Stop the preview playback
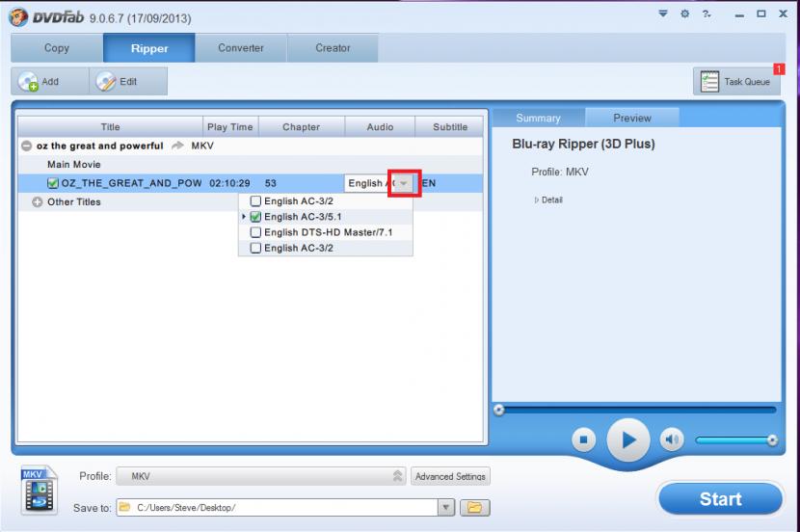The image size is (800, 532). pyautogui.click(x=584, y=439)
